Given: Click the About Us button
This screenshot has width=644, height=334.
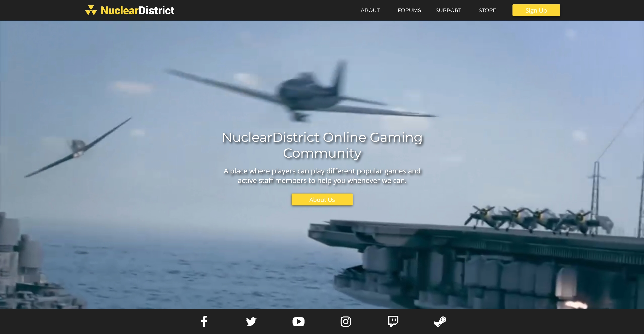Looking at the screenshot, I should click(322, 199).
